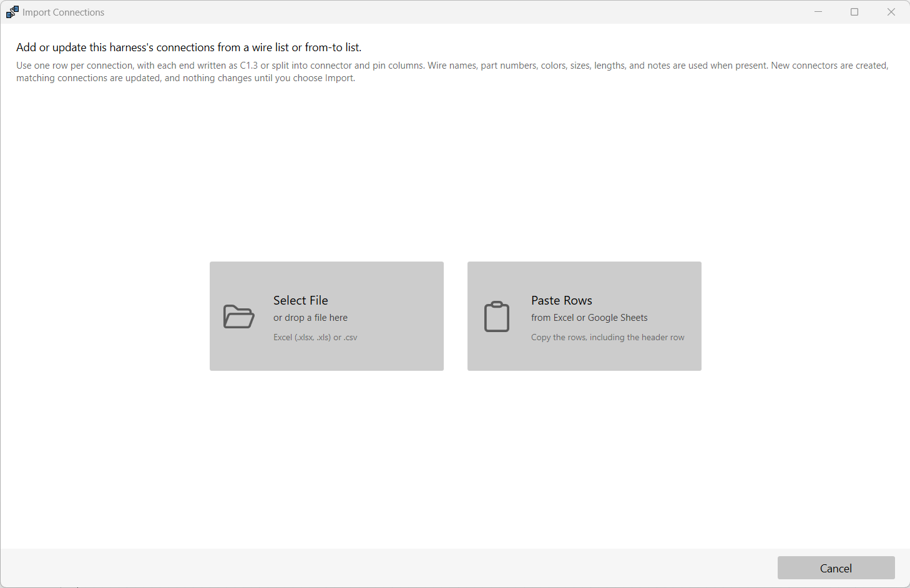Click the 'Add or update this harness's connections' heading

click(188, 47)
